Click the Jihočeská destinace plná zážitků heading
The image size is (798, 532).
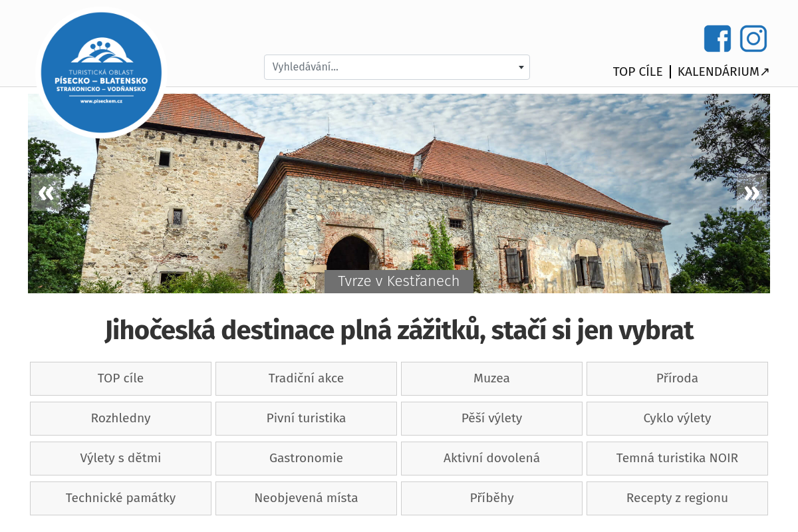[399, 331]
